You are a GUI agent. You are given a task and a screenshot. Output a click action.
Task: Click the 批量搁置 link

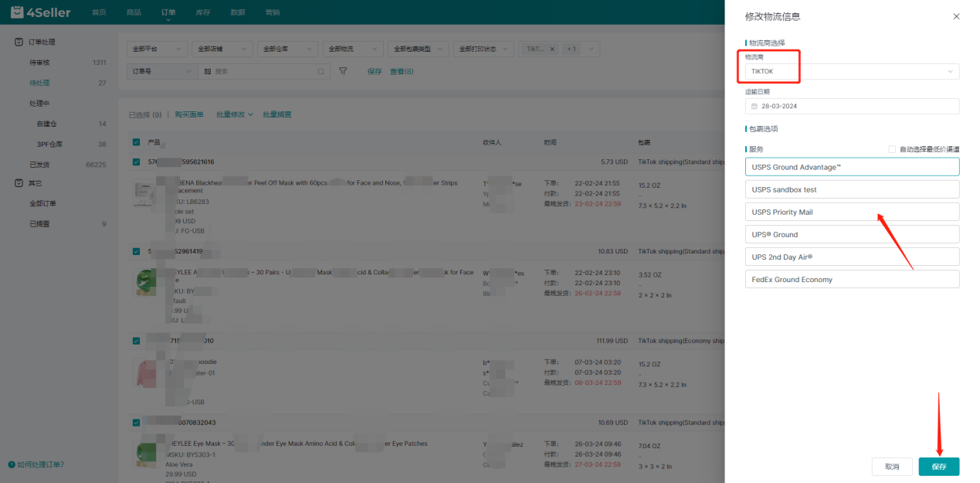[x=277, y=114]
